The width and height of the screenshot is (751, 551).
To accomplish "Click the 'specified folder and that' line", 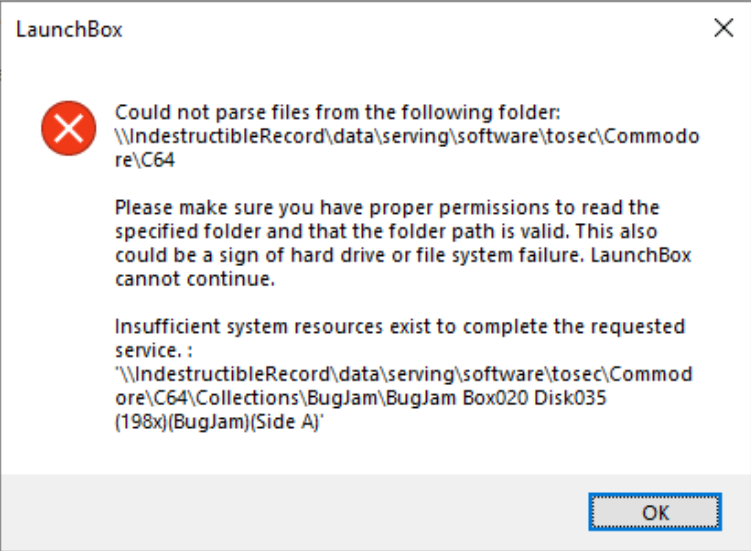I will [386, 231].
